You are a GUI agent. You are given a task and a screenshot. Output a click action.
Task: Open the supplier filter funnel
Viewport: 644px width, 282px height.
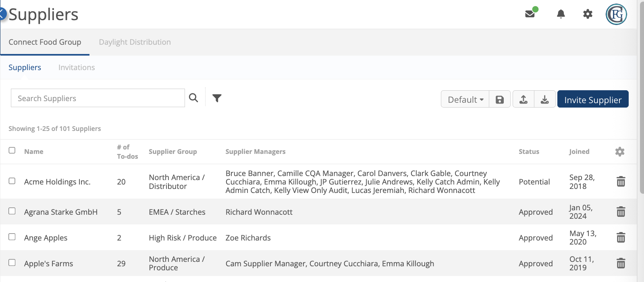click(x=217, y=98)
